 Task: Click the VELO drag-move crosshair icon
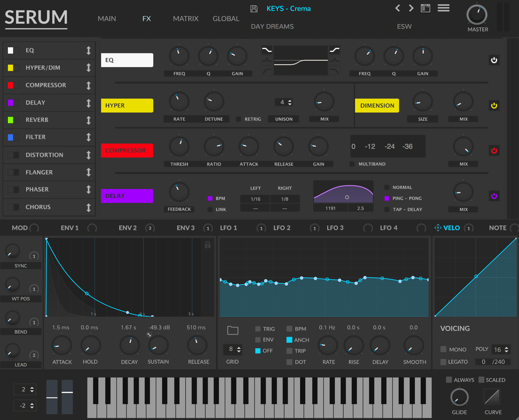point(438,228)
